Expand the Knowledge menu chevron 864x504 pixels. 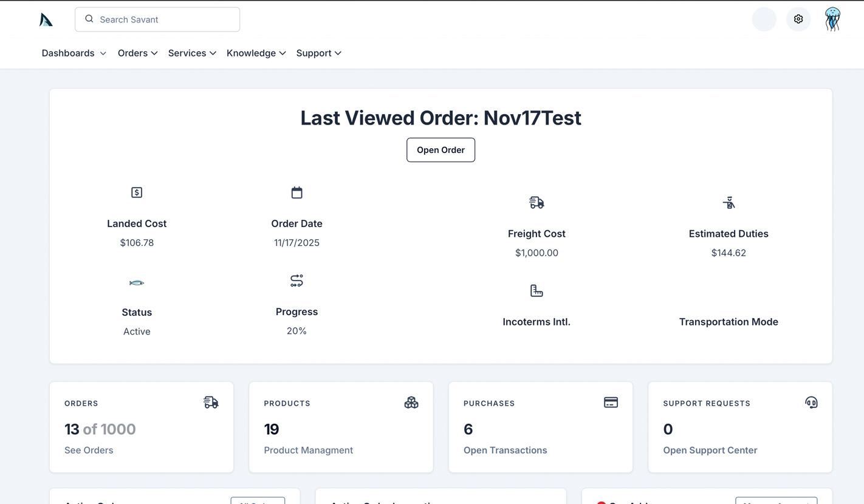pos(284,53)
